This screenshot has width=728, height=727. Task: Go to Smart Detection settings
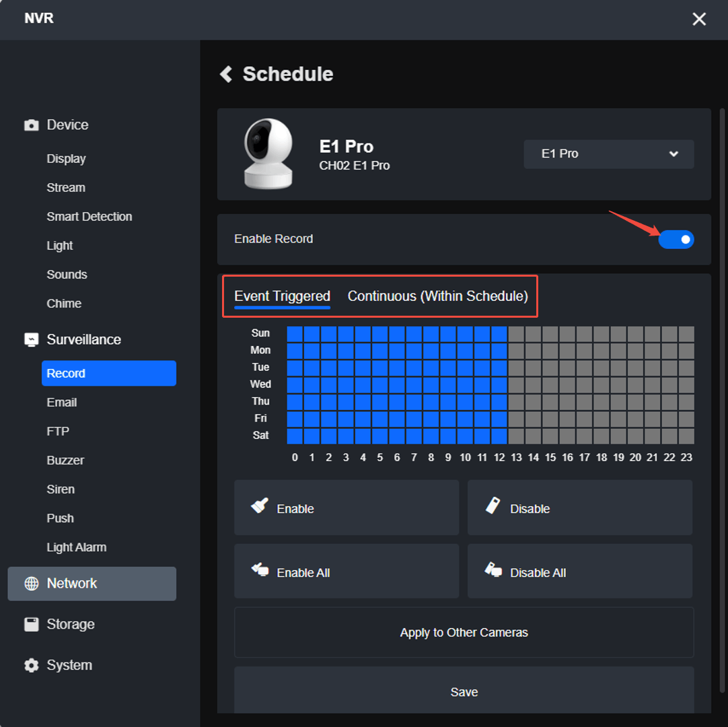click(x=89, y=217)
